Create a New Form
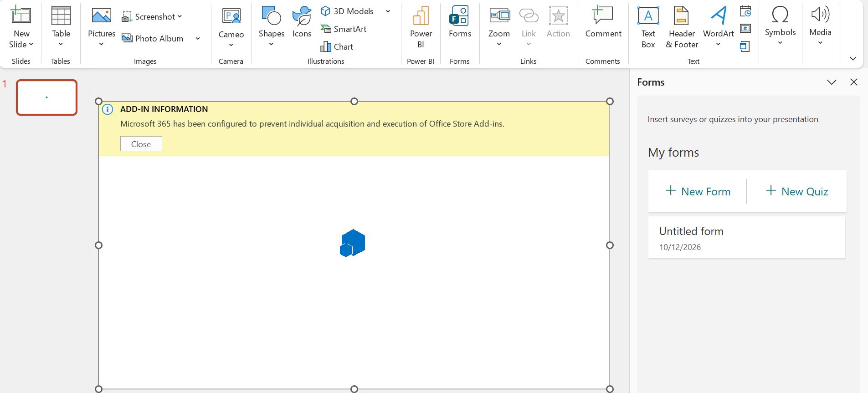The image size is (868, 393). coord(698,191)
